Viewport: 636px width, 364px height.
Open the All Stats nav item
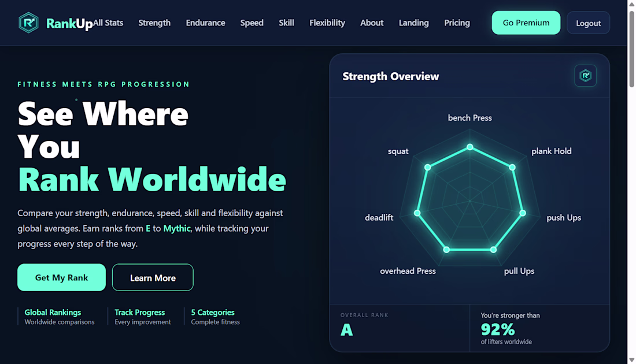[x=108, y=23]
